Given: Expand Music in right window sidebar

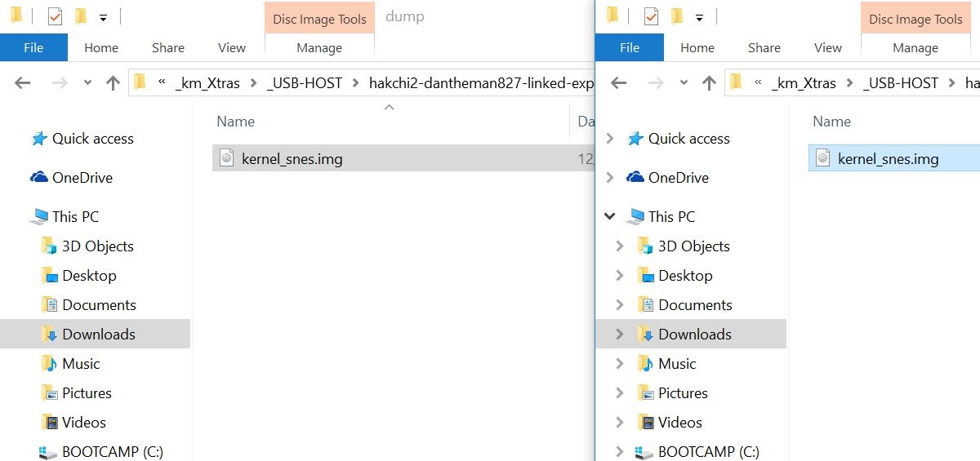Looking at the screenshot, I should [x=620, y=364].
